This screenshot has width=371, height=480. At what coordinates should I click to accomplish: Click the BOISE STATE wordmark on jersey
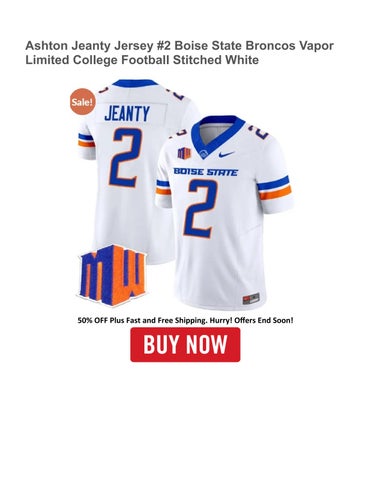tap(206, 172)
